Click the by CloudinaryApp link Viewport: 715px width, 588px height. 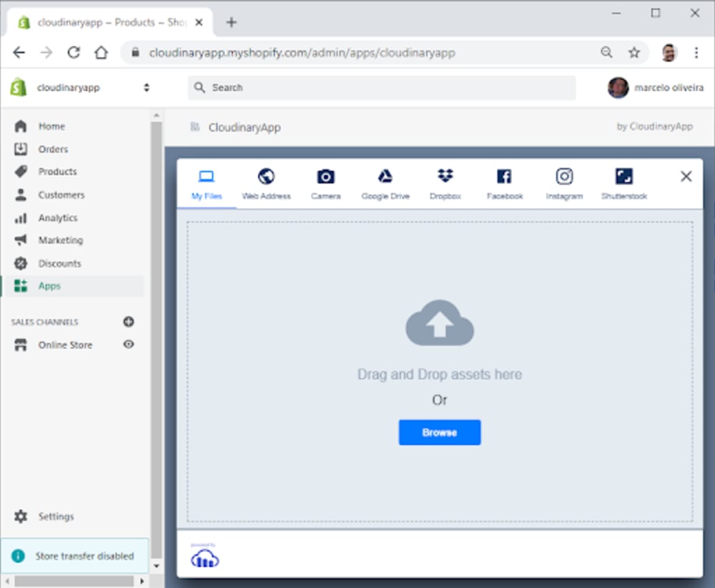[654, 127]
